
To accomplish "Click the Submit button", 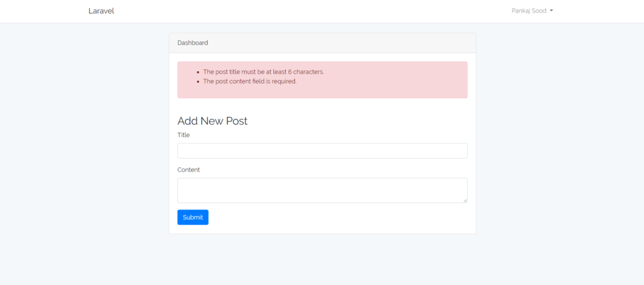I will tap(192, 217).
